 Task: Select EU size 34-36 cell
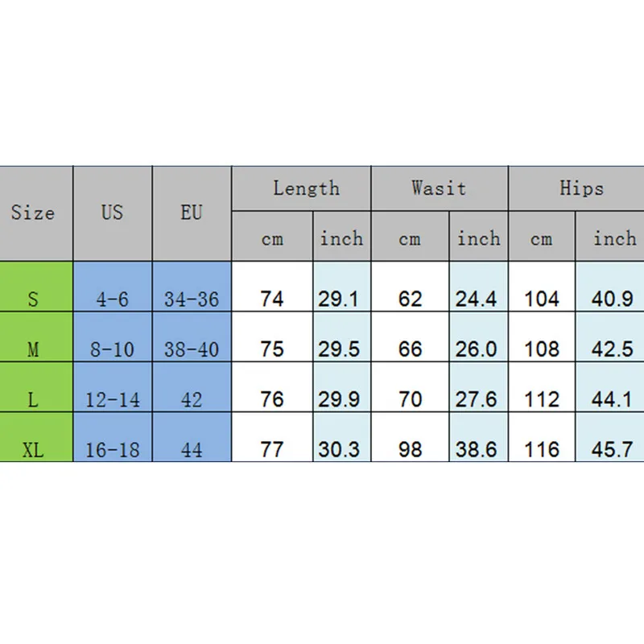(192, 299)
